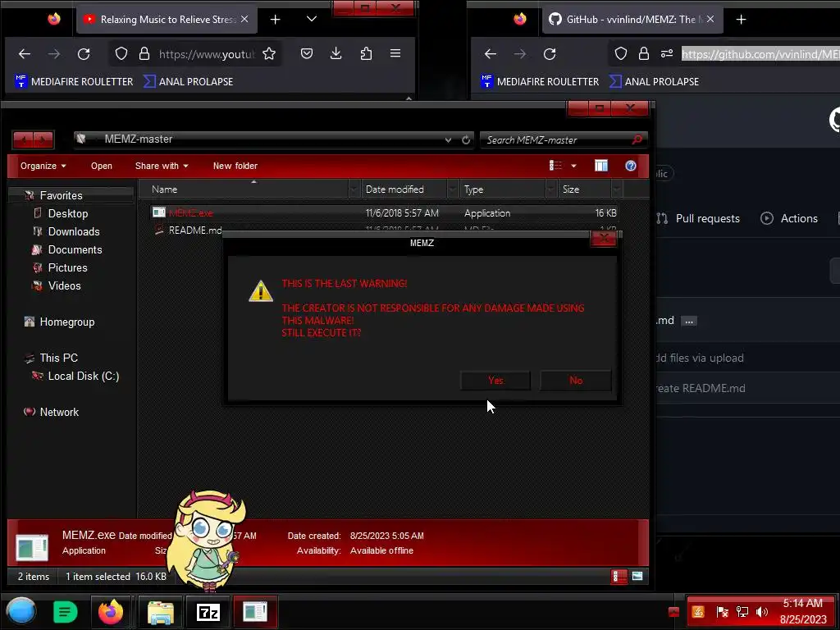Image resolution: width=840 pixels, height=630 pixels.
Task: Open Pull requests tab on GitHub
Action: point(698,218)
